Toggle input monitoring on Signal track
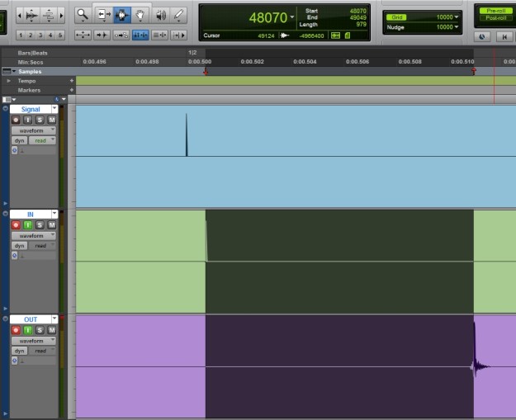The height and width of the screenshot is (420, 516). [x=27, y=120]
